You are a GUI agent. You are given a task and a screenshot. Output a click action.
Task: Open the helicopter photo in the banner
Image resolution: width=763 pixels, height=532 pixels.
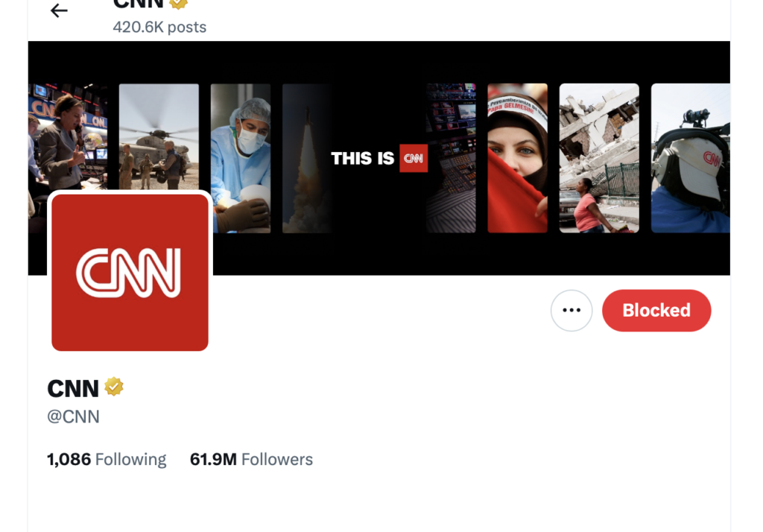(159, 136)
